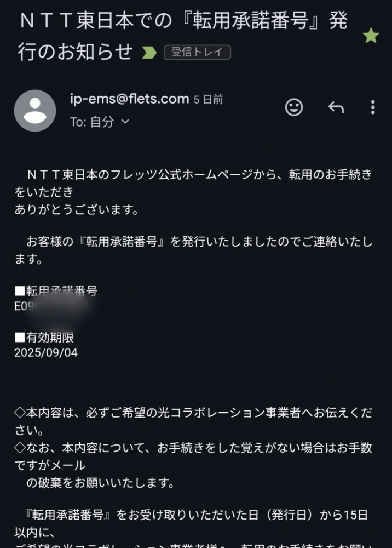Click the "5 日前" timestamp

[209, 100]
